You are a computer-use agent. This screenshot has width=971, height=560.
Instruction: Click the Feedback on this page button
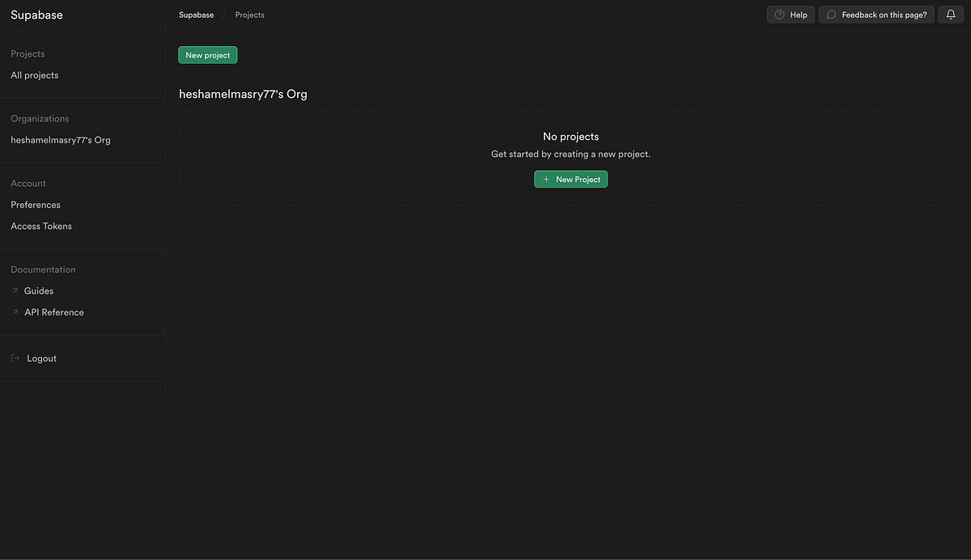click(x=876, y=14)
